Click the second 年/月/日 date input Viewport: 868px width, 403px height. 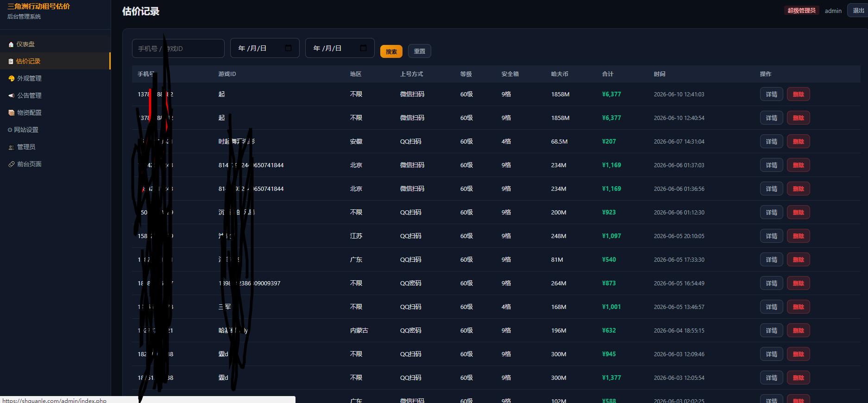pos(340,48)
